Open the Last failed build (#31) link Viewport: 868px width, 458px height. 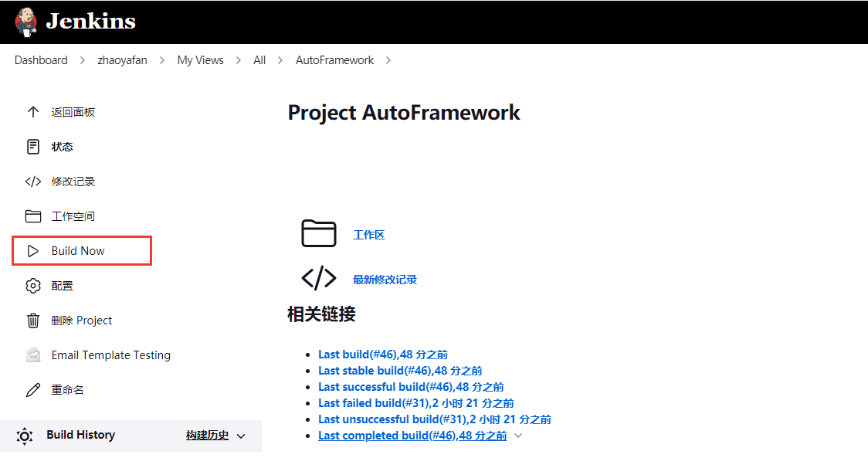pos(416,403)
